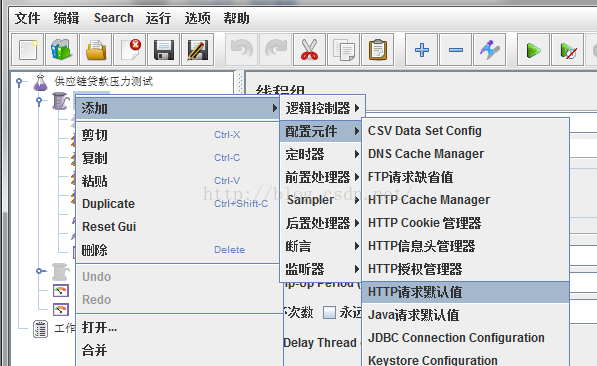Select JDBC Connection Configuration
This screenshot has width=597, height=366.
pyautogui.click(x=465, y=338)
